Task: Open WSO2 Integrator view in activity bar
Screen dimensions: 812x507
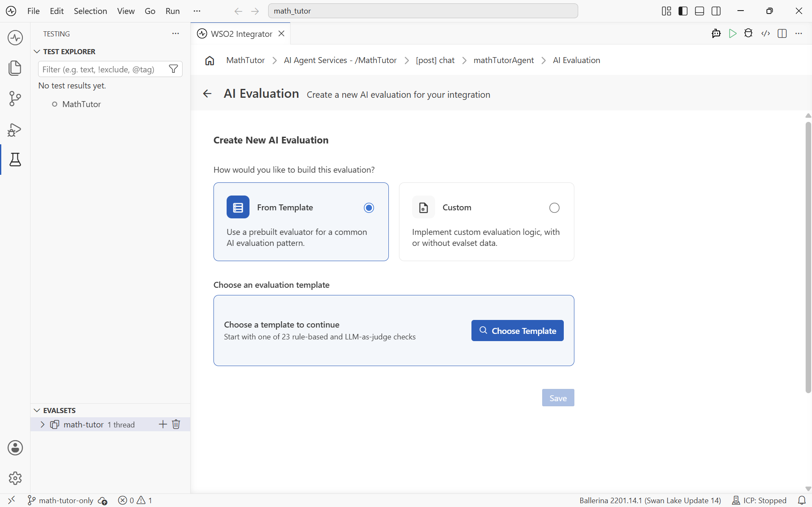Action: click(x=15, y=37)
